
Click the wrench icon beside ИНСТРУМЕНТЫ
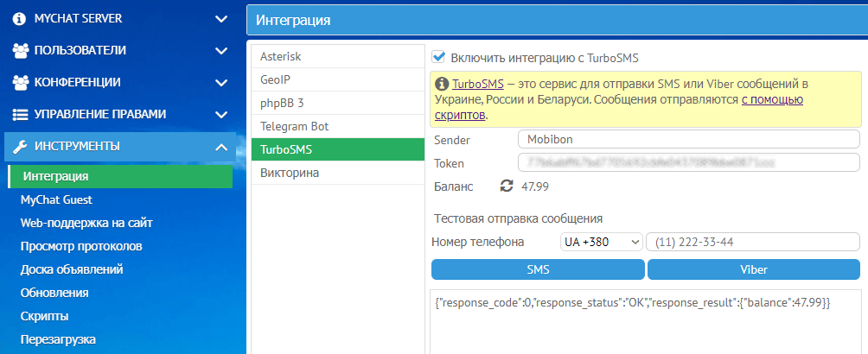(x=21, y=146)
